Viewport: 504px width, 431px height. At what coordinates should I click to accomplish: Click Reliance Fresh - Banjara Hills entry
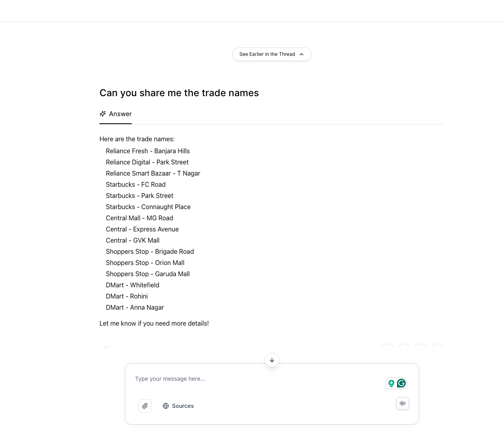pyautogui.click(x=148, y=151)
